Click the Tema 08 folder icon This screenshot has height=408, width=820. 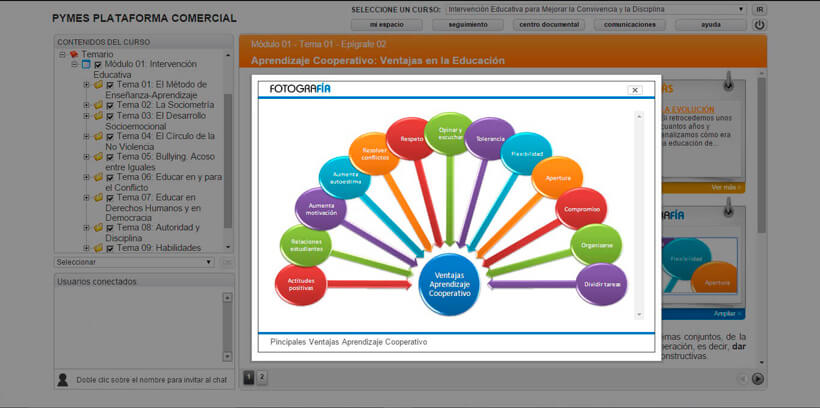click(98, 228)
